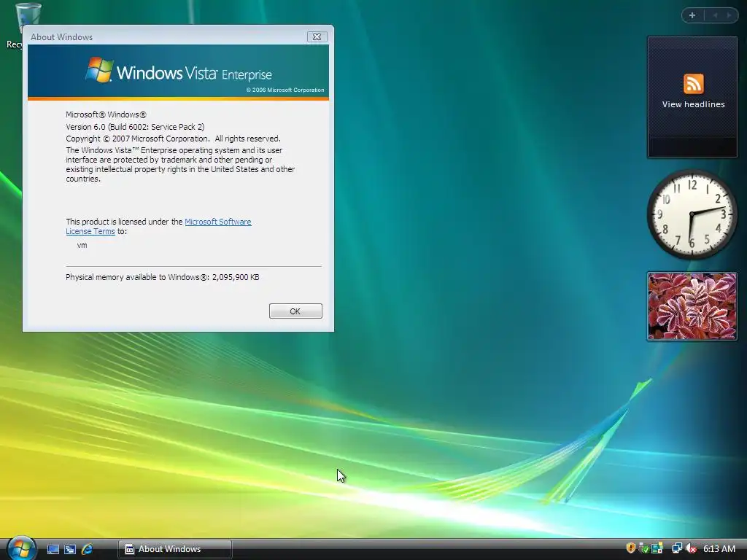Viewport: 747px width, 560px height.
Task: Click the sidebar previous page arrow
Action: 715,15
